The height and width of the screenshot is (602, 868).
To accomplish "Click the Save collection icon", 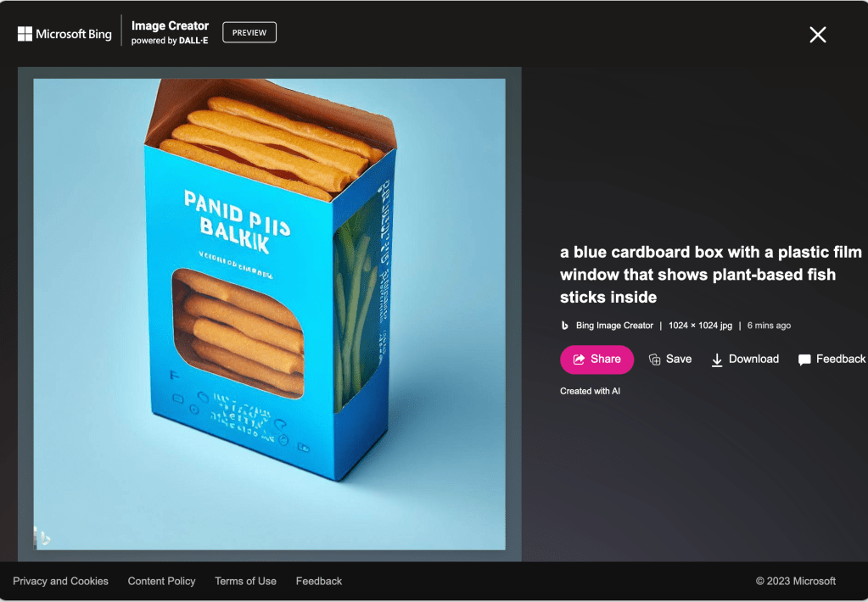I will [x=654, y=360].
